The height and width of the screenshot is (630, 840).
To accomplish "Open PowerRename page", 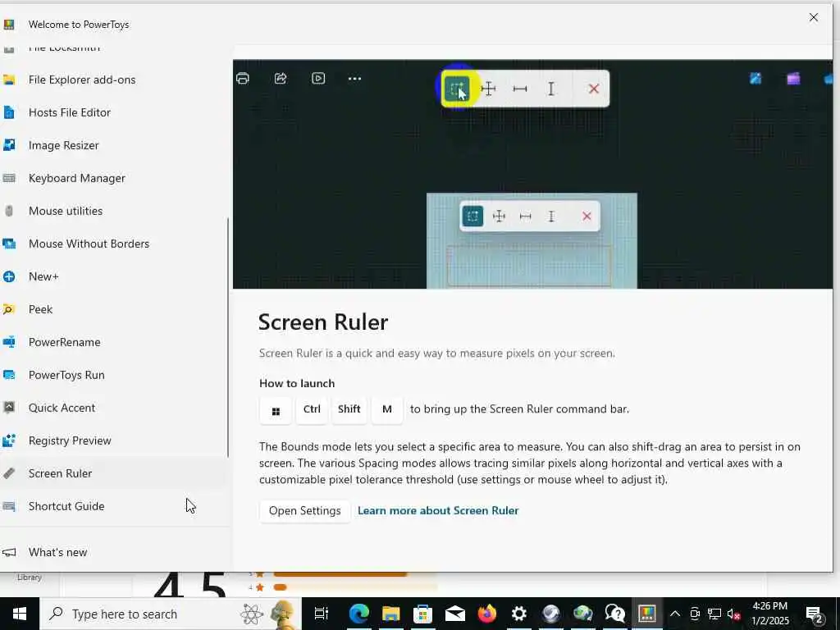I will pyautogui.click(x=113, y=342).
